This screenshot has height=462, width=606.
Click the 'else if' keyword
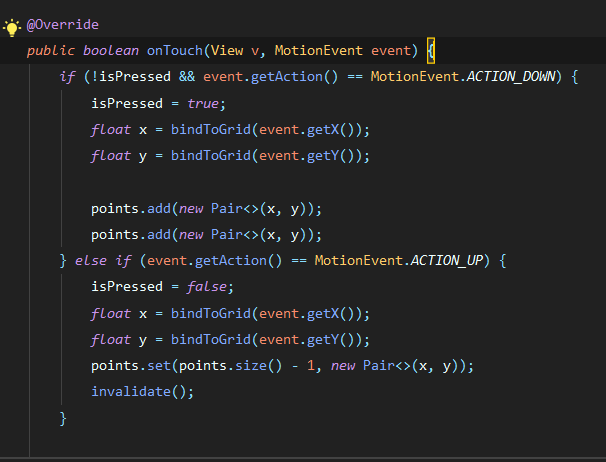pos(103,261)
